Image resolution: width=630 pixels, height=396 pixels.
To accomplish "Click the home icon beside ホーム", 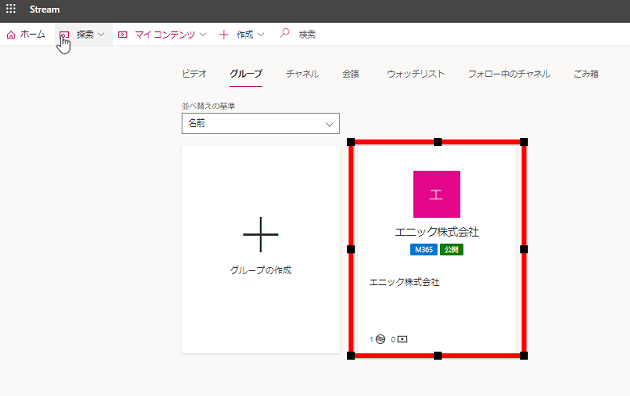I will (x=11, y=35).
